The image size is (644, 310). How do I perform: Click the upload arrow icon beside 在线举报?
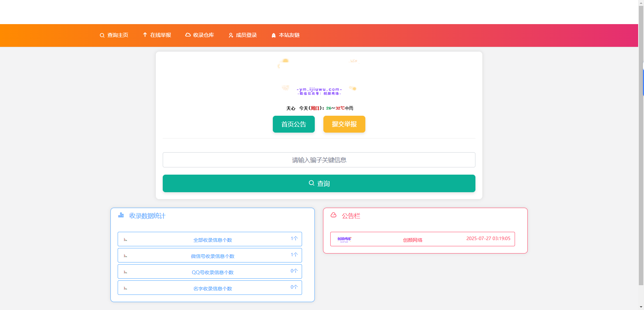pyautogui.click(x=145, y=35)
